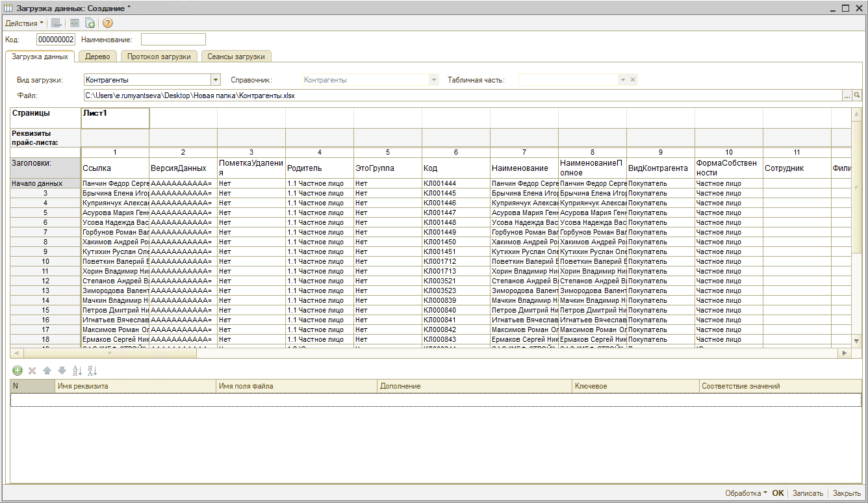Open help with the question mark icon
Screen dimensions: 868x503
[108, 23]
